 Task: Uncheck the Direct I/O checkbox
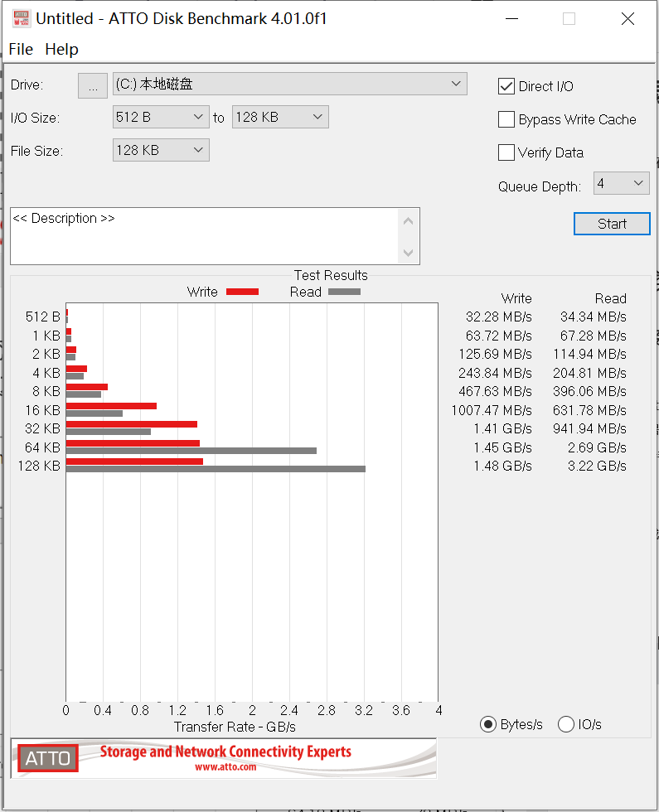[506, 86]
